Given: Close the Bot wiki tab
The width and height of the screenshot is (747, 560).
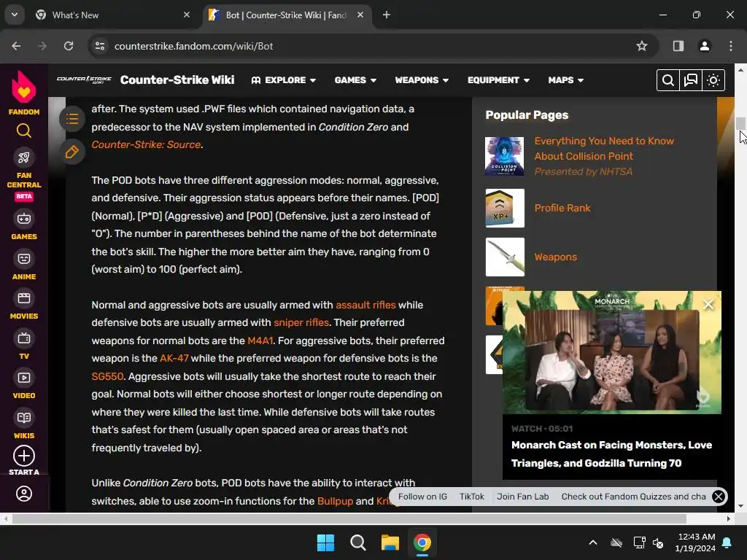Looking at the screenshot, I should tap(360, 15).
